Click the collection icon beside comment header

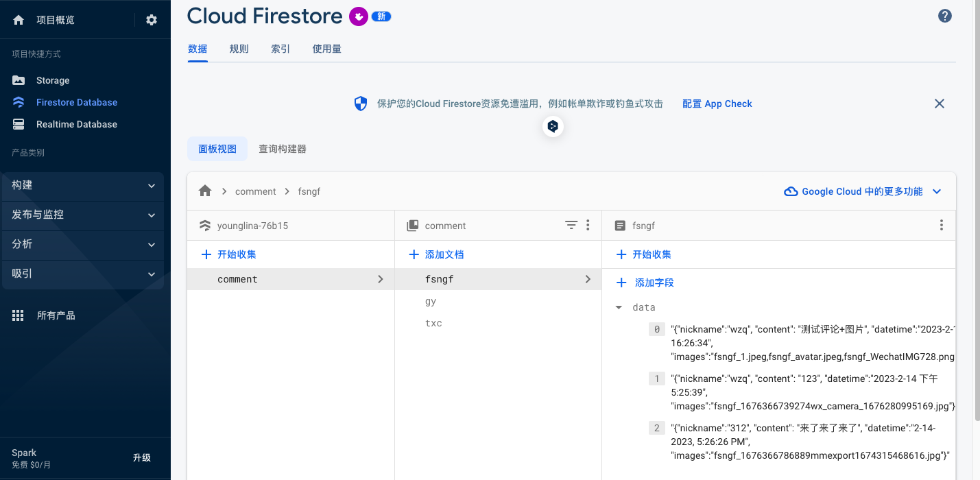[413, 226]
